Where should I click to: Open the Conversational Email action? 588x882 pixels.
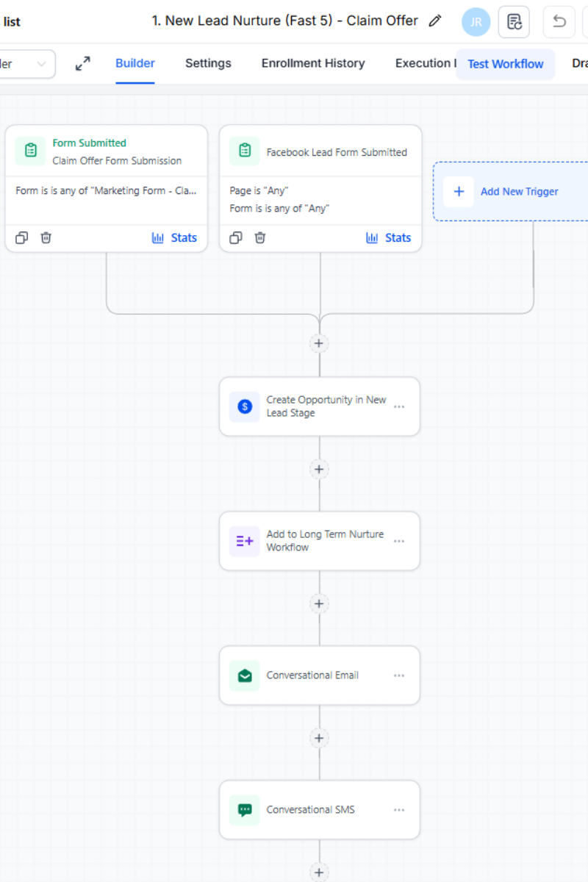coord(320,675)
